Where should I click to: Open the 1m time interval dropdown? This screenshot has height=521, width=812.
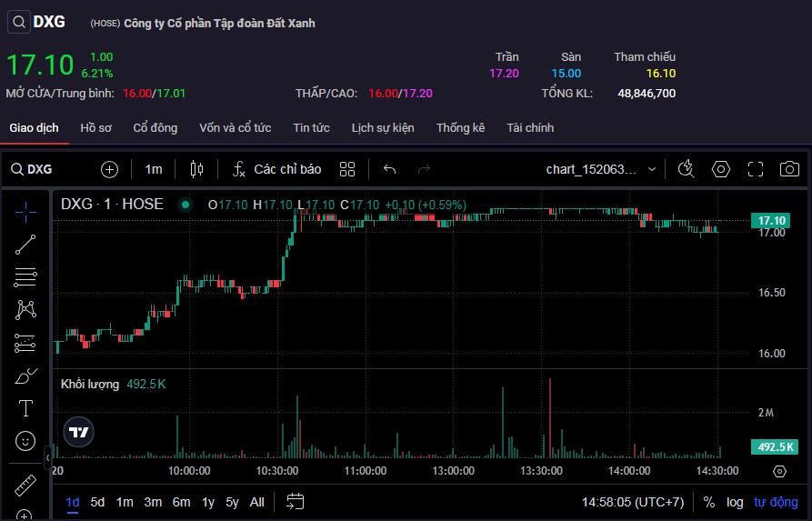[x=154, y=169]
